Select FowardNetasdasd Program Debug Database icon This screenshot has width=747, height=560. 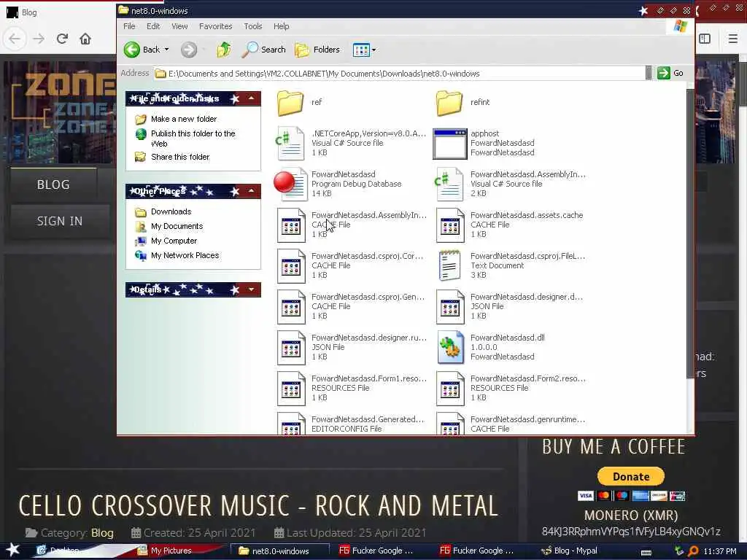coord(290,184)
